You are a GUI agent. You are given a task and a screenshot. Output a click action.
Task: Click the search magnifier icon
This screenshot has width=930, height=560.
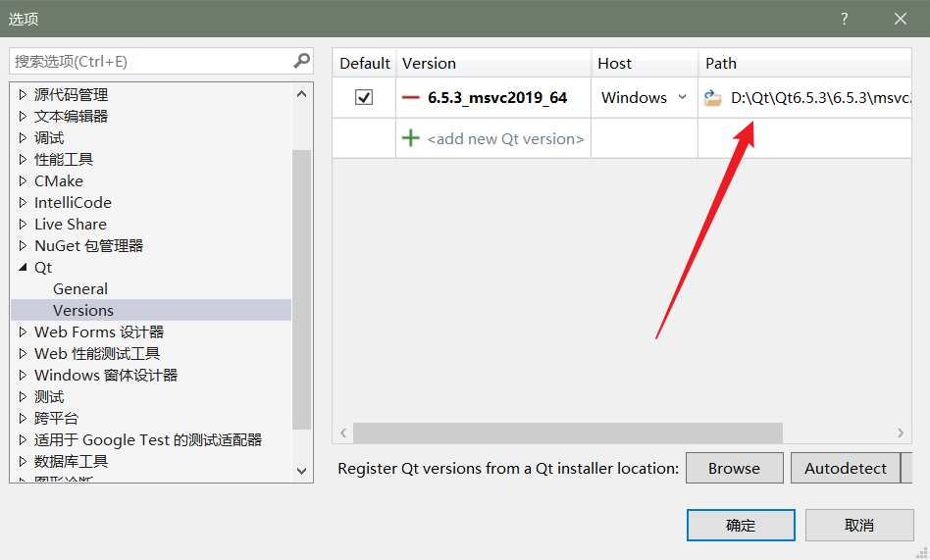tap(301, 61)
